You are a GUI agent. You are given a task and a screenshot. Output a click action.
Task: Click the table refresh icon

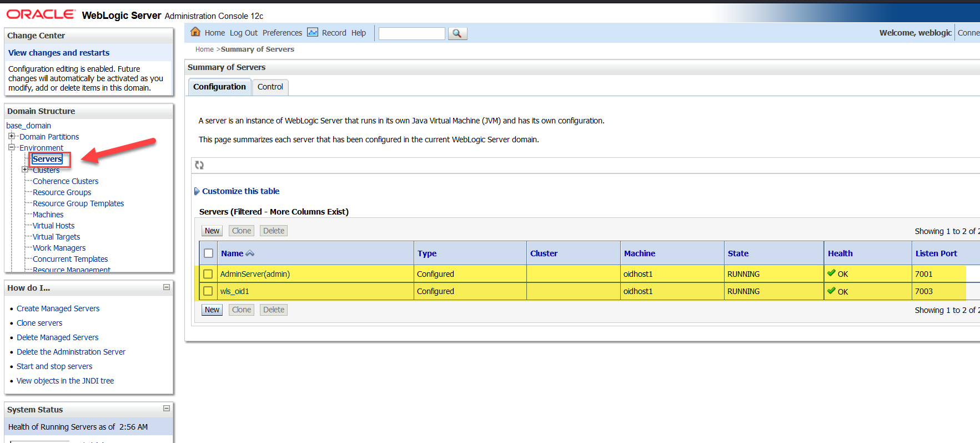[x=199, y=165]
